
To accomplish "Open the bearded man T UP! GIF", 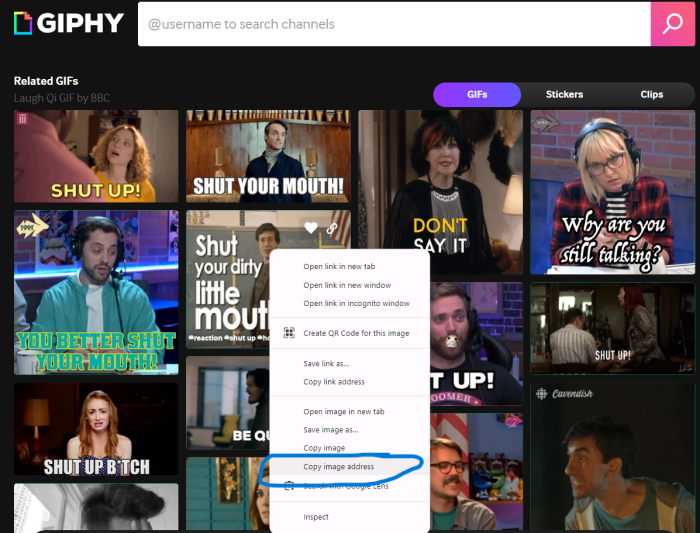I will coord(476,344).
